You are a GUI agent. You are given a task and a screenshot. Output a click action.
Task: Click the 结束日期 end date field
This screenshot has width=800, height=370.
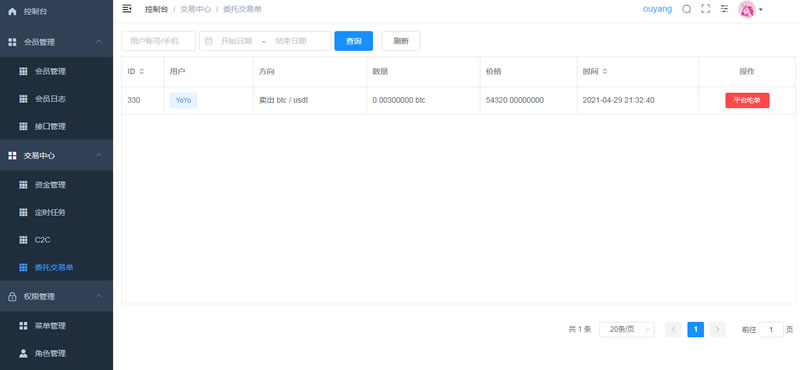click(x=291, y=41)
